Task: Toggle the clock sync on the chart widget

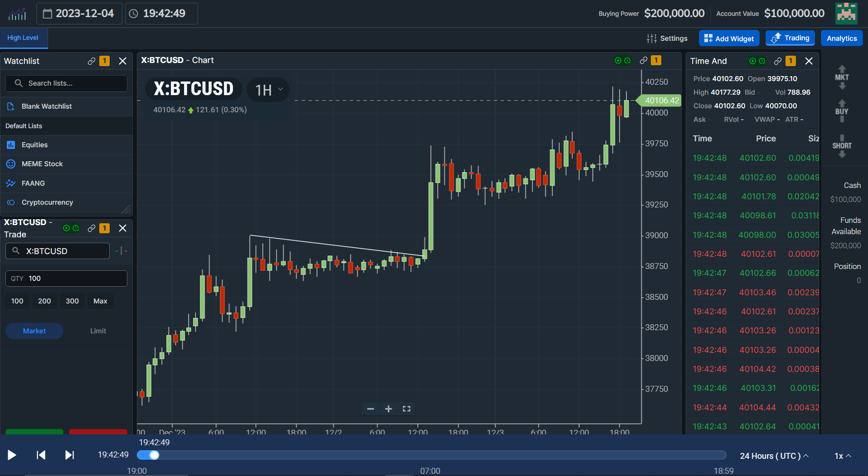Action: (x=627, y=60)
